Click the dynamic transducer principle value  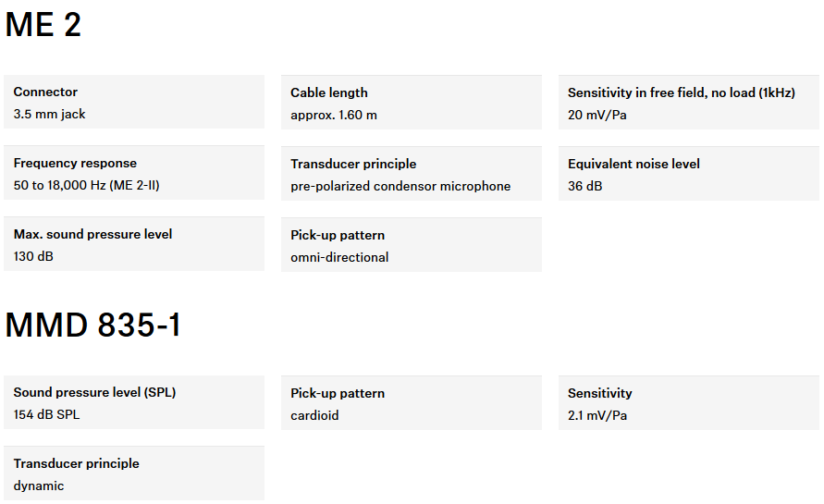click(39, 486)
